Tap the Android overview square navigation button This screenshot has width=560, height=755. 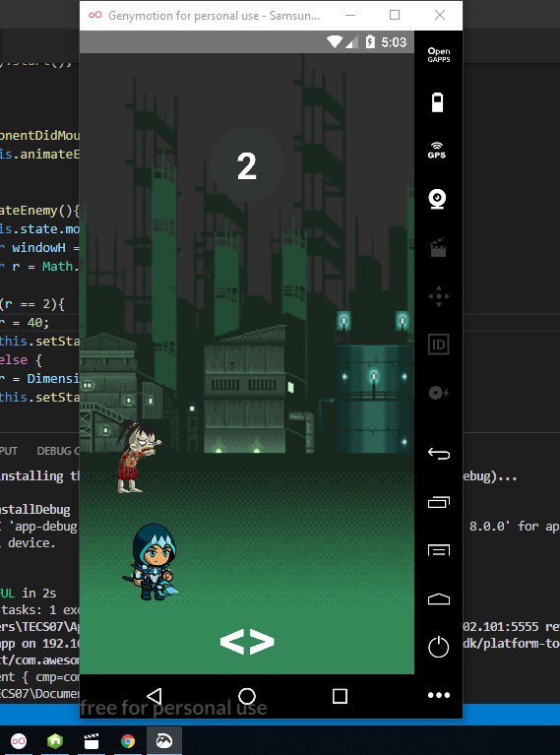pos(340,696)
